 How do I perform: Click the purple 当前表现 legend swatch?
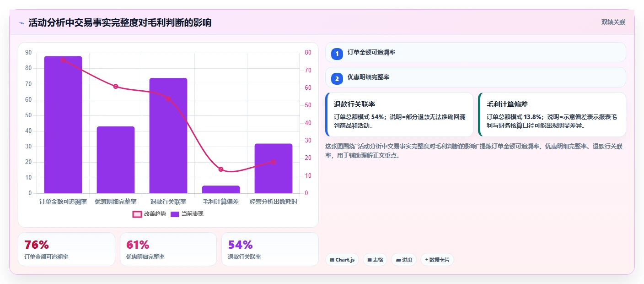click(x=175, y=214)
